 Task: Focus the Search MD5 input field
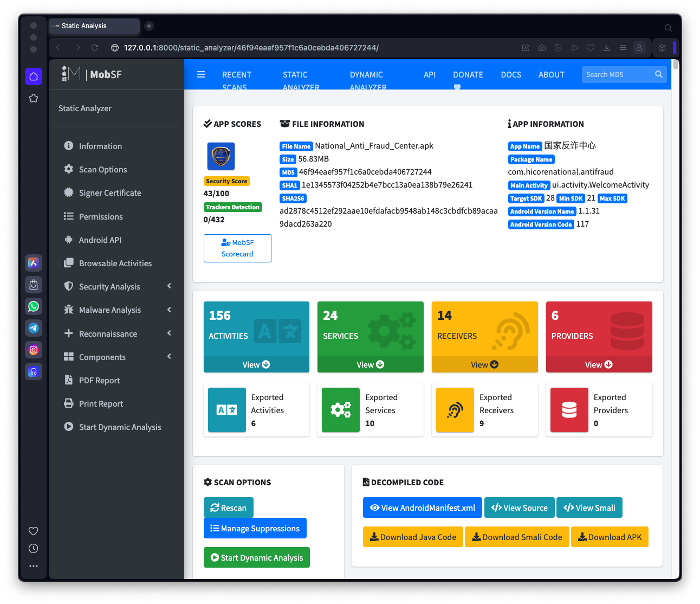point(617,74)
